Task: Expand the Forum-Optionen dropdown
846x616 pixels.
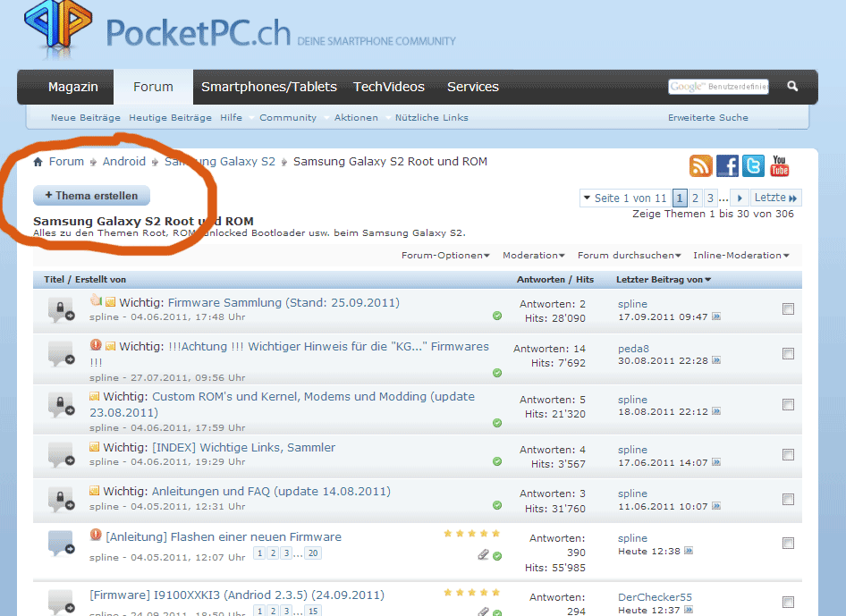Action: 445,255
